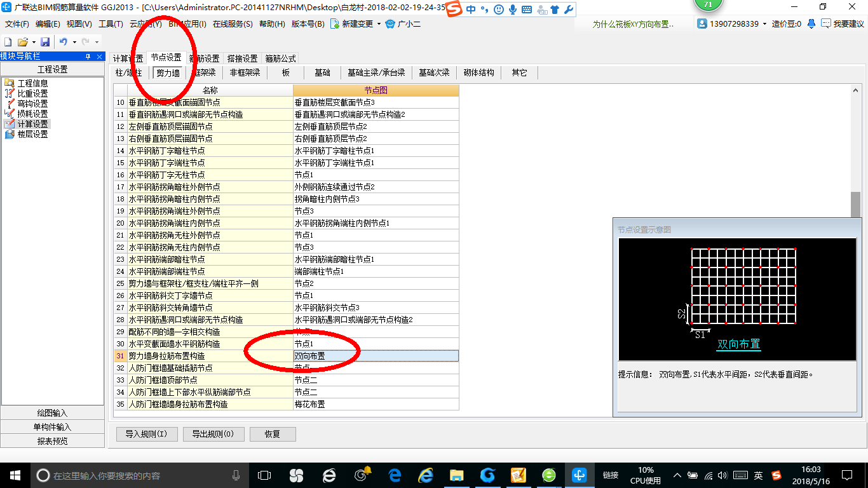Select the 非框架梁 node category tab
This screenshot has height=488, width=868.
click(245, 72)
